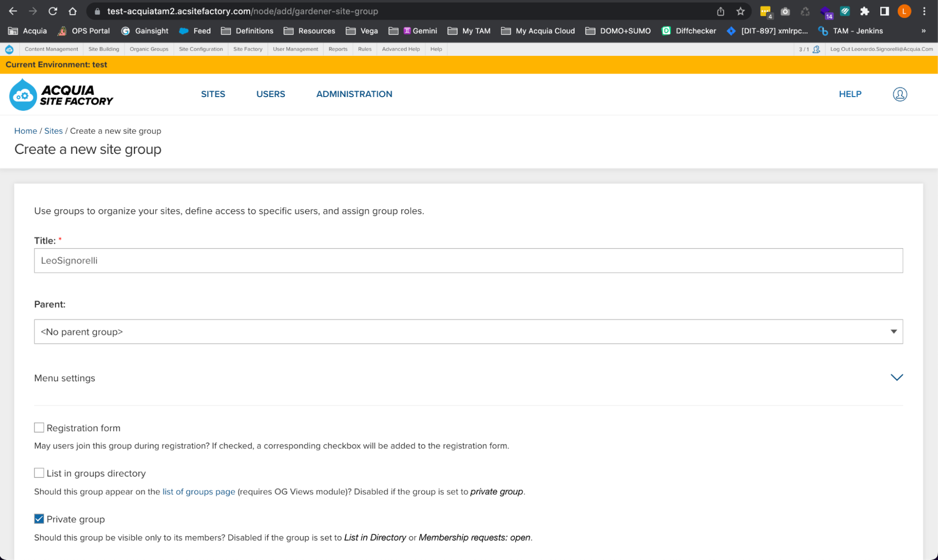Click the list of groups page link
The image size is (938, 560).
pos(198,492)
